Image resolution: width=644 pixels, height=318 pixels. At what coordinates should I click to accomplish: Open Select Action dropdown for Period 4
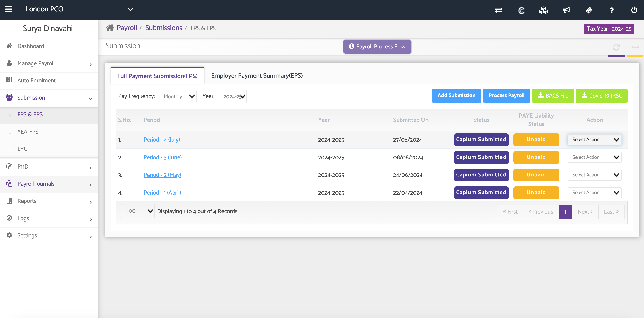[x=594, y=140]
